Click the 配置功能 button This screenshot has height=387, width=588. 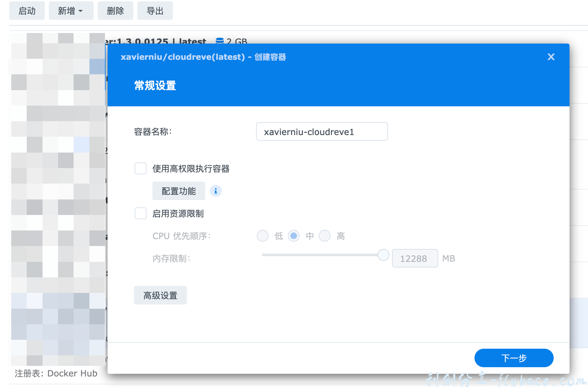point(179,191)
